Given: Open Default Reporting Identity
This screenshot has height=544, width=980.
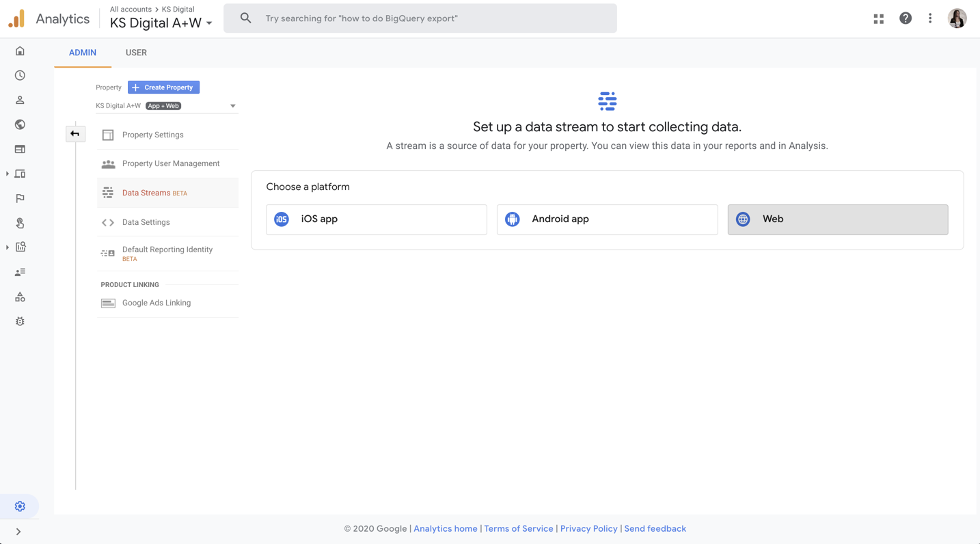Looking at the screenshot, I should (168, 254).
